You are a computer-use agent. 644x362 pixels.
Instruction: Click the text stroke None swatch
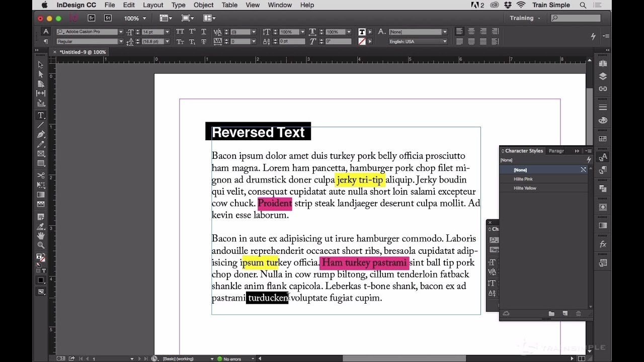362,42
